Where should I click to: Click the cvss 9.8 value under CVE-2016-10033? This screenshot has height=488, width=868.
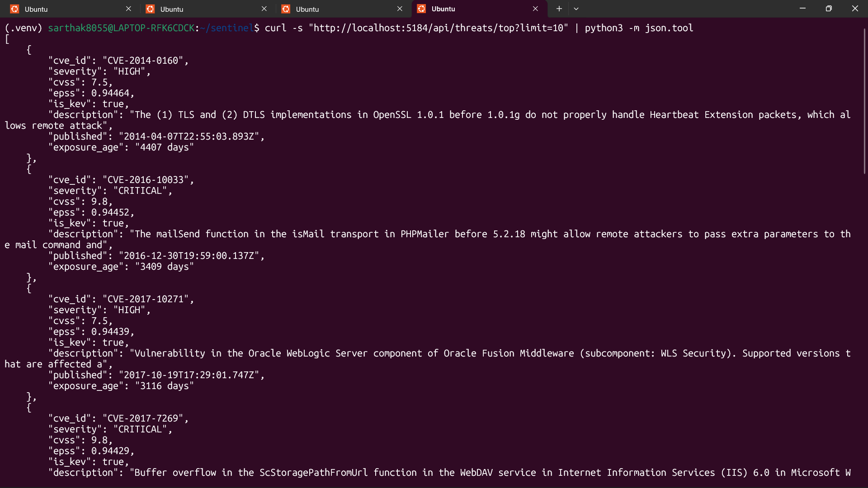click(x=99, y=202)
